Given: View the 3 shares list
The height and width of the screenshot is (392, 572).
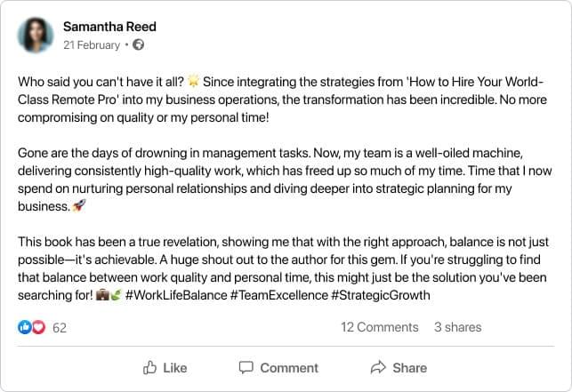Looking at the screenshot, I should coord(457,327).
